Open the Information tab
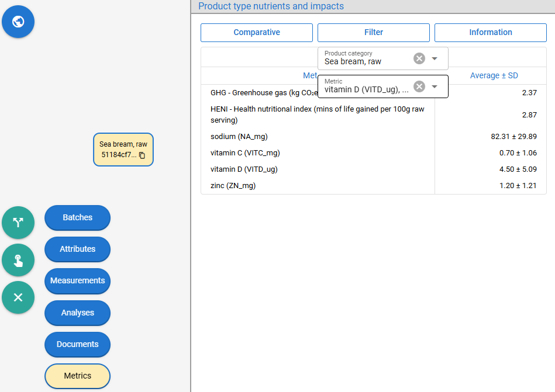The image size is (555, 392). 491,33
